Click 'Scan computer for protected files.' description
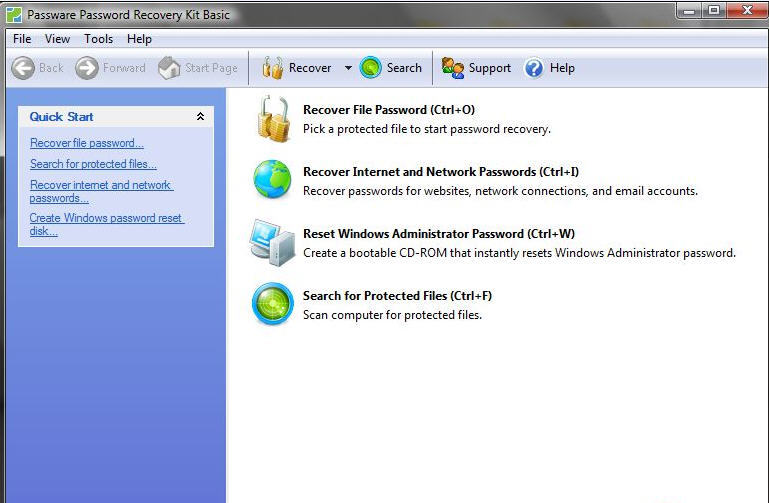 392,315
